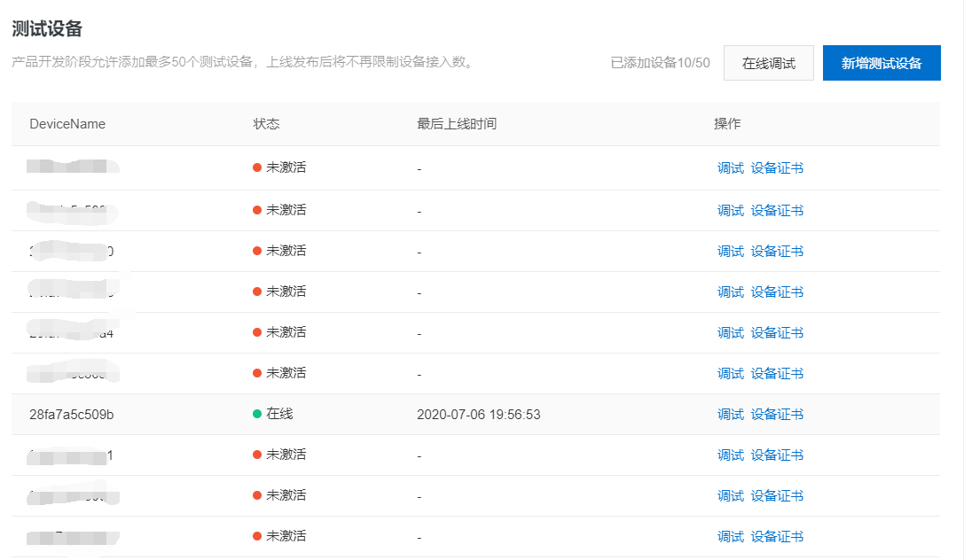Open 设备证书 for device 28fa7a5c509b

[x=777, y=414]
